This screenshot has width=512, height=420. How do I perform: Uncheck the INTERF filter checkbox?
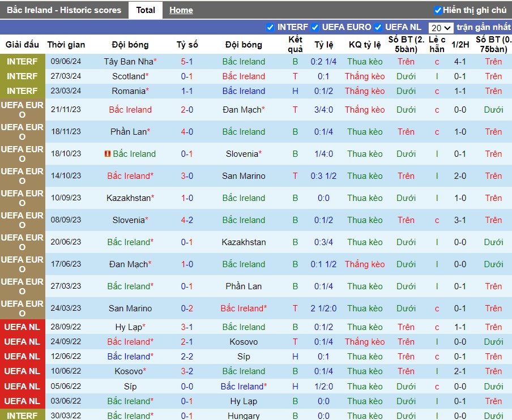(270, 27)
